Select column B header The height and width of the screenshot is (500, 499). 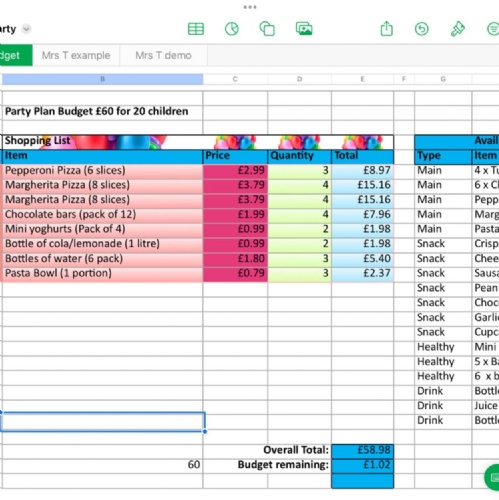click(x=102, y=79)
